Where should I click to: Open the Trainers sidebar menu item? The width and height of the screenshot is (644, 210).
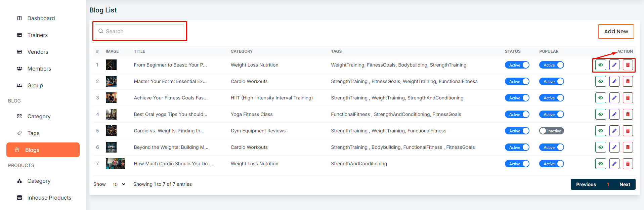point(37,35)
